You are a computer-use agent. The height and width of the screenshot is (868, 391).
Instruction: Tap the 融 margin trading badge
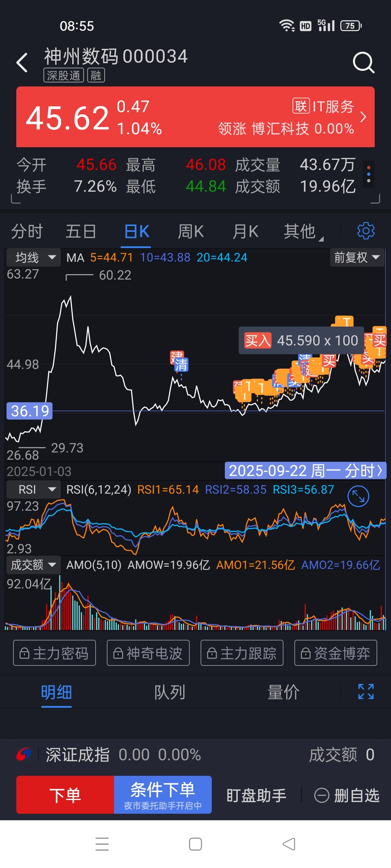[x=96, y=75]
